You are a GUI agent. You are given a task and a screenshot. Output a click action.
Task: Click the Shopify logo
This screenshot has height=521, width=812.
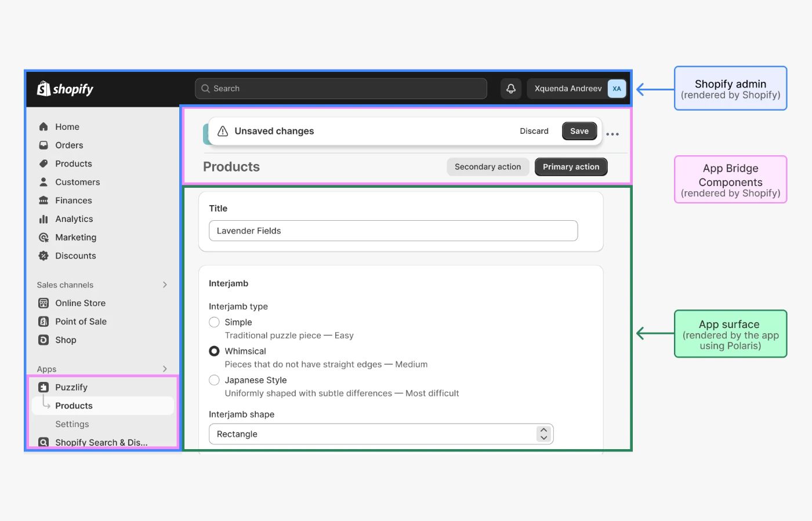click(64, 88)
